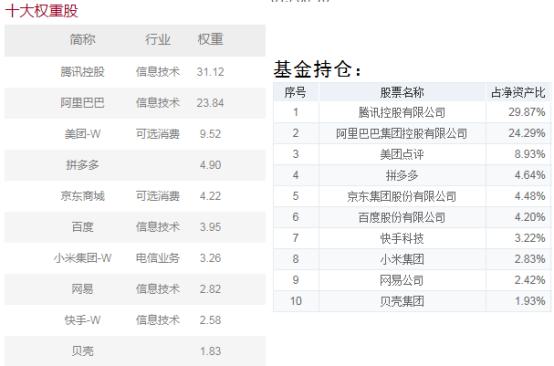Click the 基金持仓 heading
This screenshot has width=554, height=366.
tap(317, 69)
